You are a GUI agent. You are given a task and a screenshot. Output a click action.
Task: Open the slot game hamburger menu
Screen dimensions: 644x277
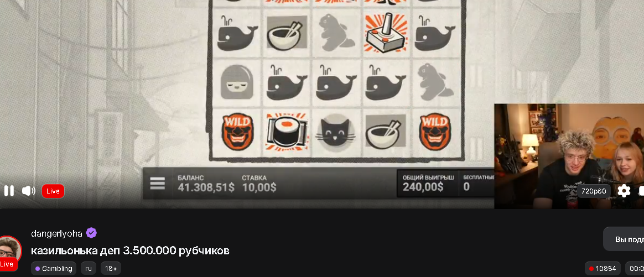click(157, 183)
